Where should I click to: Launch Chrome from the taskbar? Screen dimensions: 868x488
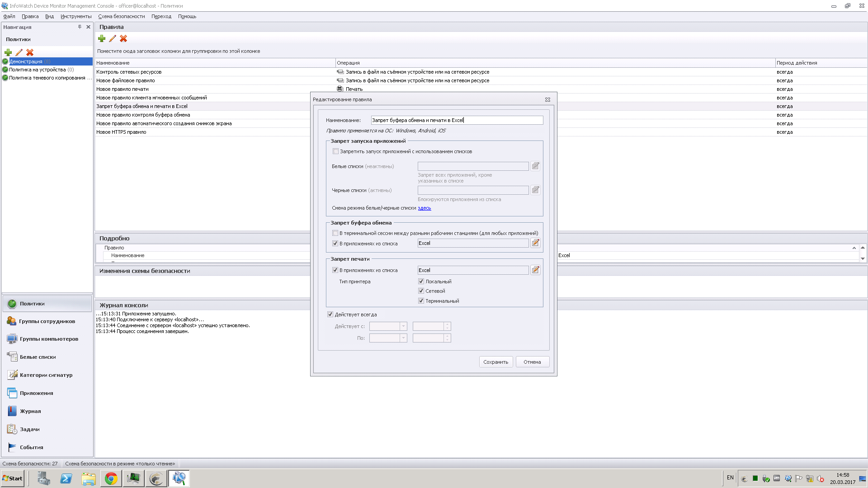tap(111, 479)
